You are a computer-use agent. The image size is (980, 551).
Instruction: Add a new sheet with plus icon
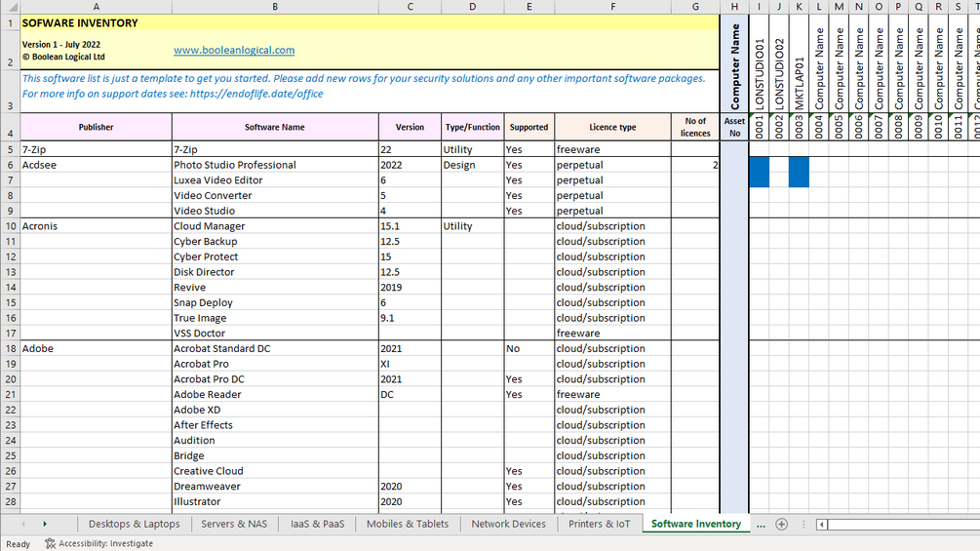pyautogui.click(x=781, y=524)
